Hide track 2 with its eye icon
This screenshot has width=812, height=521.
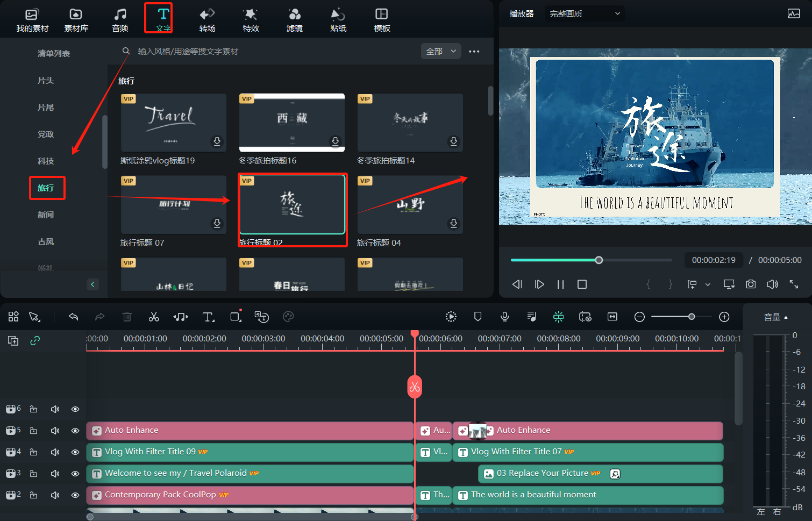point(75,495)
